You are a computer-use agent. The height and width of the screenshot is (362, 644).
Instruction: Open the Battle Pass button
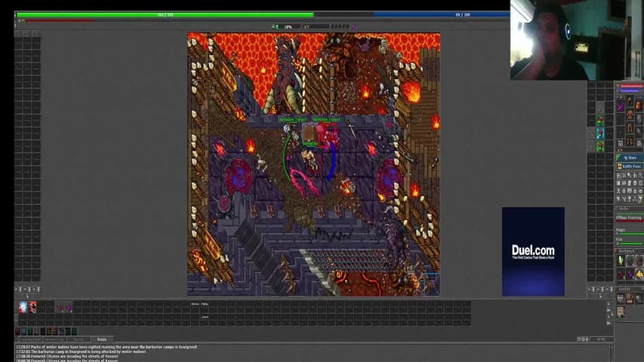[x=630, y=166]
